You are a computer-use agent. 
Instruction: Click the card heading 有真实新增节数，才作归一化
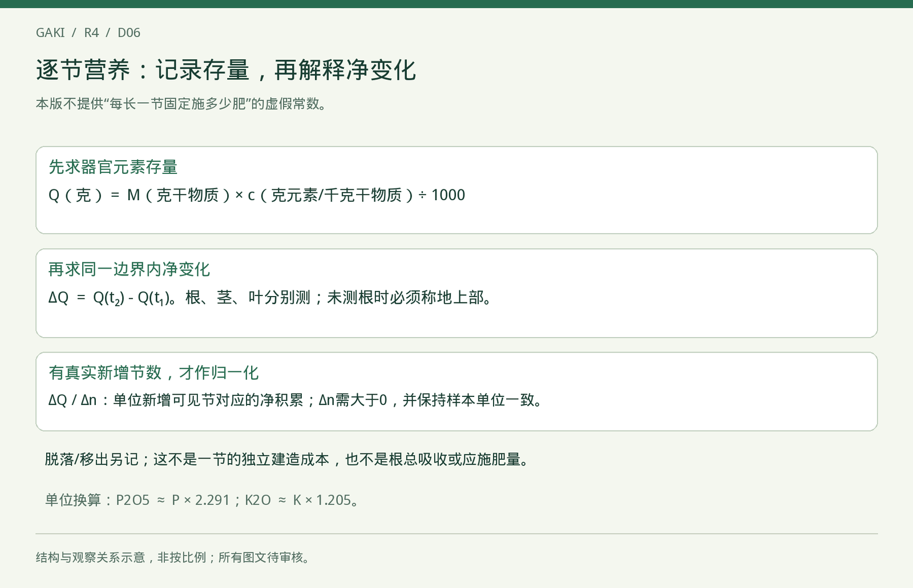(153, 372)
